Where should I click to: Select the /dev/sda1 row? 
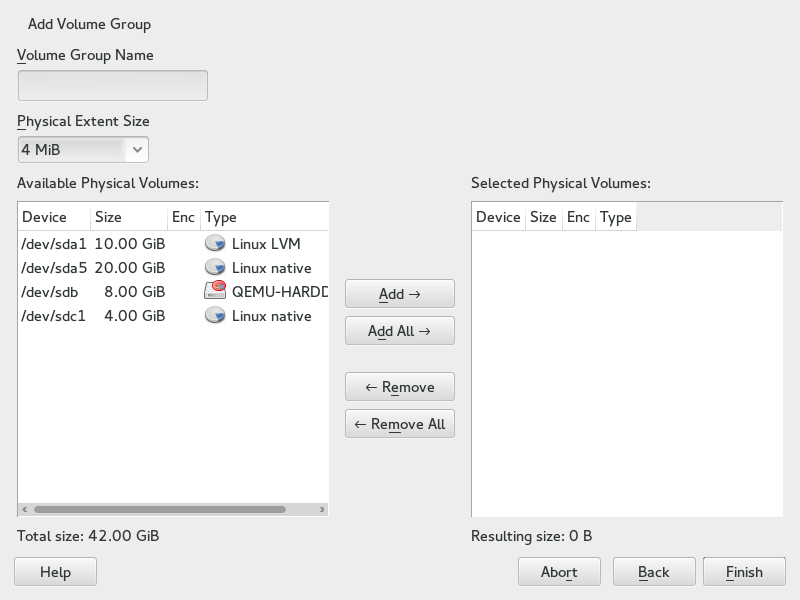point(54,243)
